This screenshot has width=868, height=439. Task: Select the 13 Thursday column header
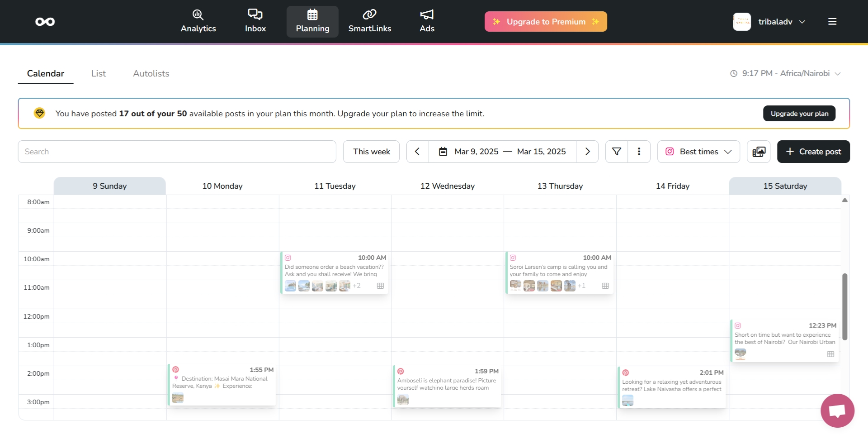pyautogui.click(x=560, y=186)
